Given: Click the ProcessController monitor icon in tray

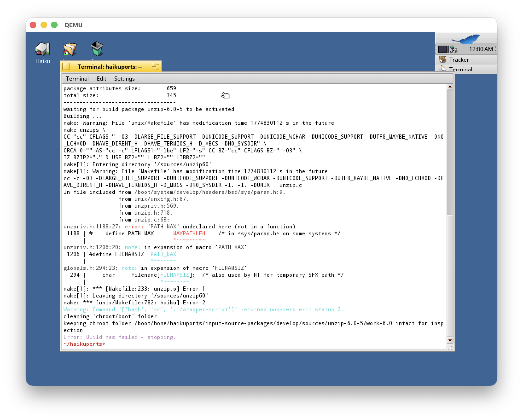Looking at the screenshot, I should click(x=444, y=49).
